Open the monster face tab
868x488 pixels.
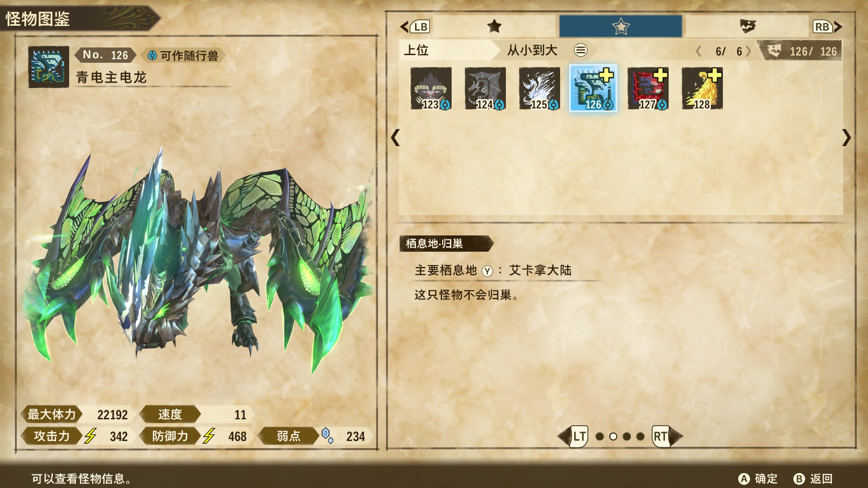747,26
